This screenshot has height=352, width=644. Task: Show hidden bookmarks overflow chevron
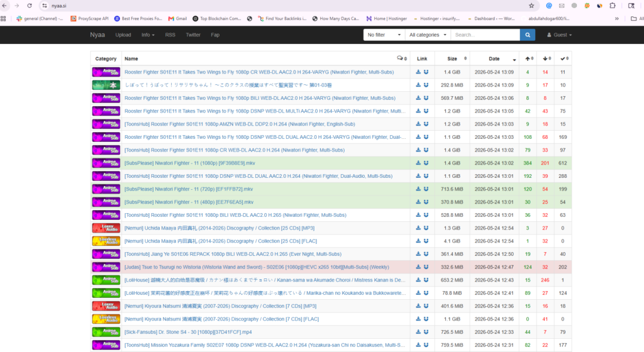[616, 18]
